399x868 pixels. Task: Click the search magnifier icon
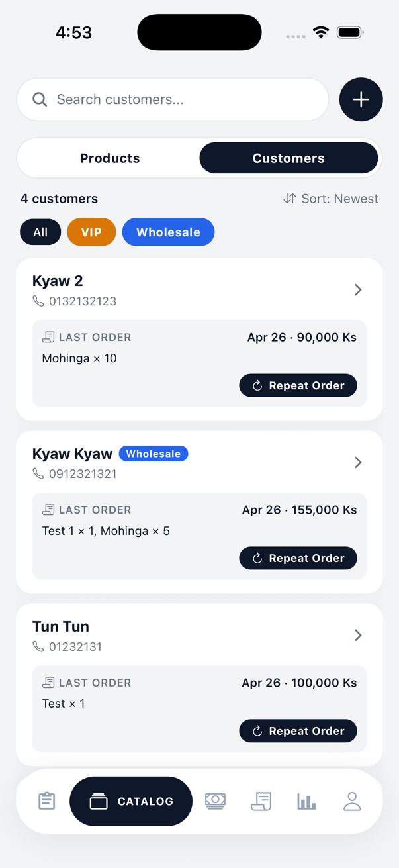40,99
